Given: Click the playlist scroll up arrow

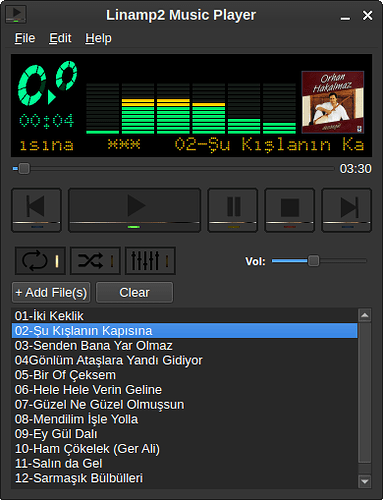Looking at the screenshot, I should [365, 315].
